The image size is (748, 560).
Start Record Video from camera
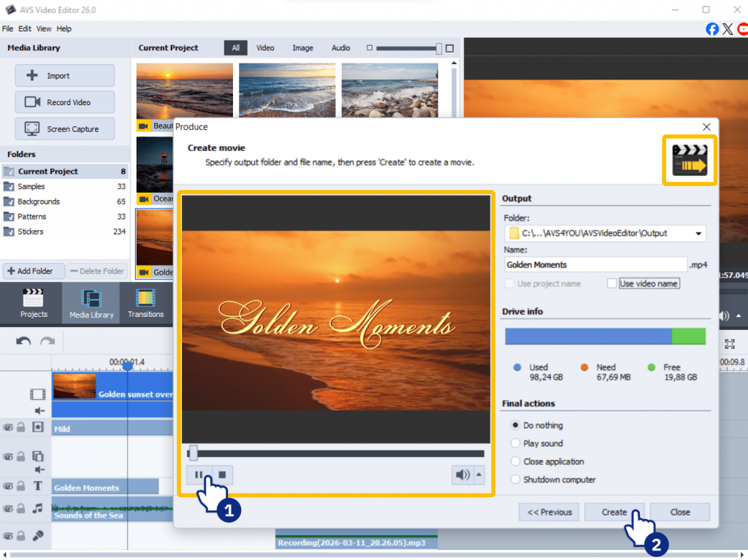pos(64,102)
